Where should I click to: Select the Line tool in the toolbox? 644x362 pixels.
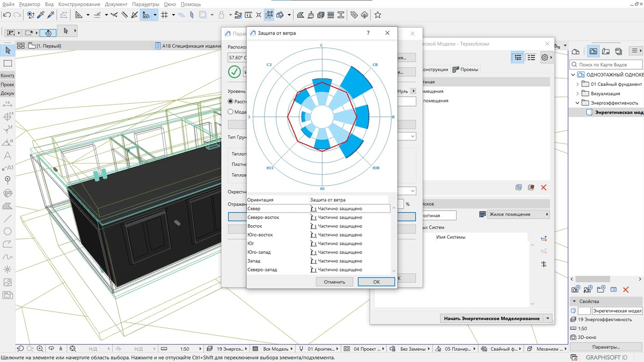[x=8, y=219]
